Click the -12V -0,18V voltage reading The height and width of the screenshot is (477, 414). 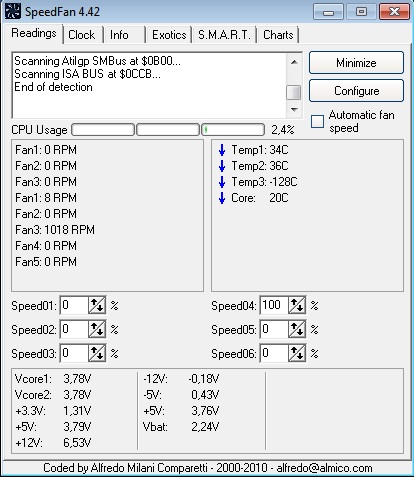[x=181, y=379]
